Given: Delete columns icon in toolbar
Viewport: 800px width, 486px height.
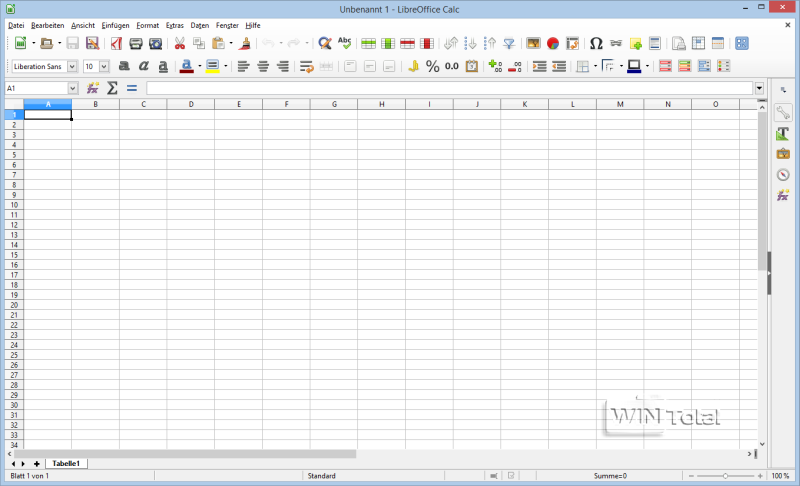Looking at the screenshot, I should point(427,43).
